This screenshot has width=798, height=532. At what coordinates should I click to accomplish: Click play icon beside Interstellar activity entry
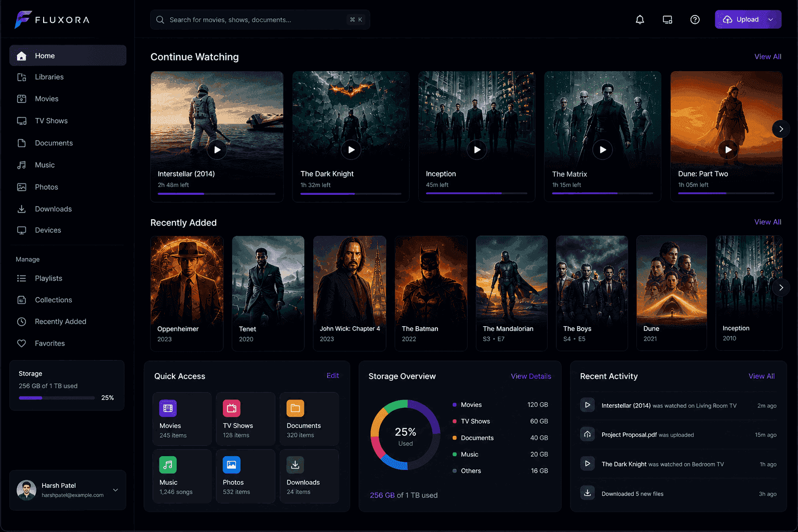[588, 405]
